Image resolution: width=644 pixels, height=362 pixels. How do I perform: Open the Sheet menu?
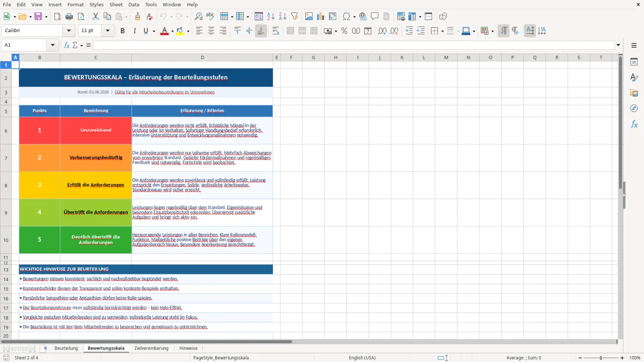[x=116, y=4]
